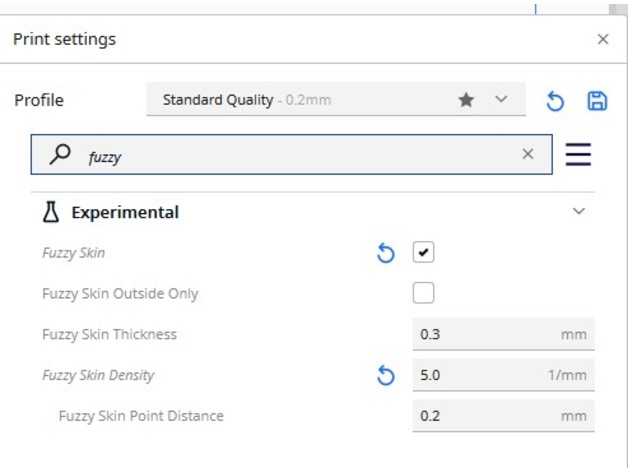
Task: Revert the Fuzzy Skin Density value
Action: pyautogui.click(x=386, y=376)
